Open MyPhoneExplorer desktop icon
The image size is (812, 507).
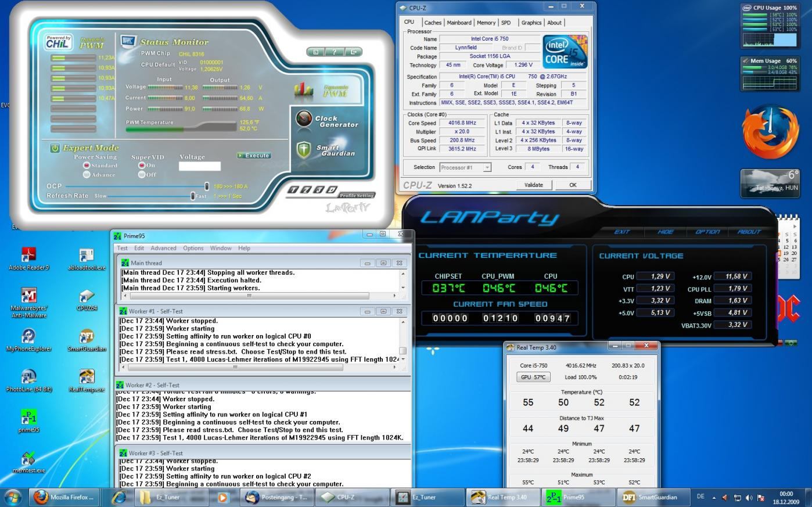tap(28, 340)
